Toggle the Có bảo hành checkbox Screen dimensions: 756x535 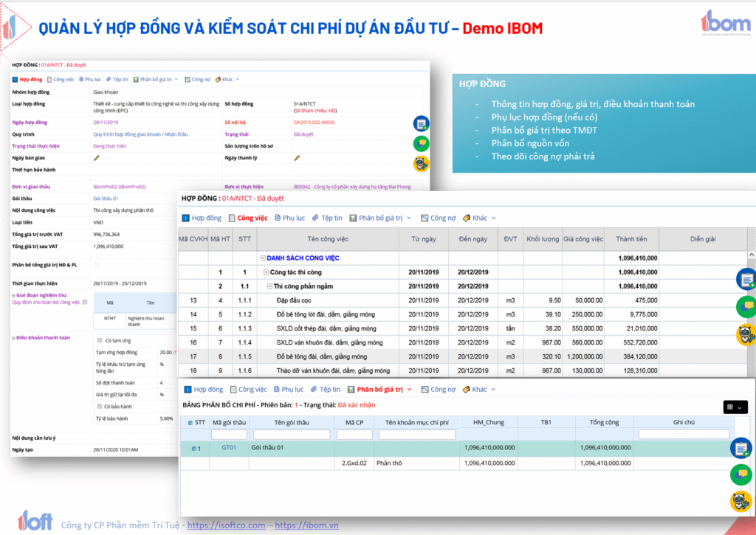pos(100,406)
